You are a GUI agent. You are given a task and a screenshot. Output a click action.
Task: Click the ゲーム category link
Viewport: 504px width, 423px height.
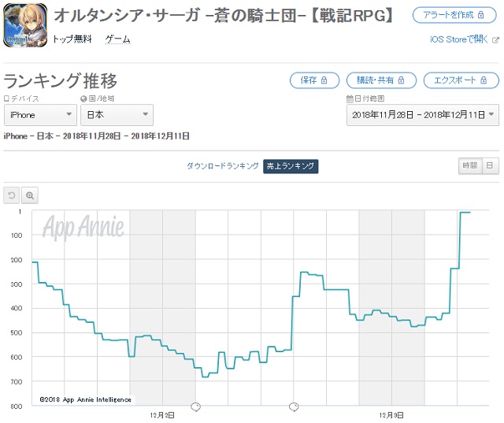tap(117, 39)
